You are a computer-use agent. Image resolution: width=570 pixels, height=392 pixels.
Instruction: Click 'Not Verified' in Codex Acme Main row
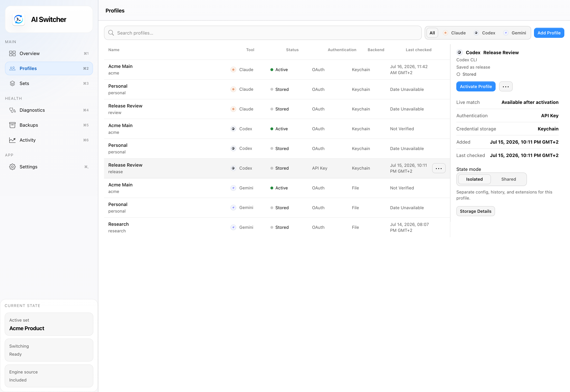402,129
